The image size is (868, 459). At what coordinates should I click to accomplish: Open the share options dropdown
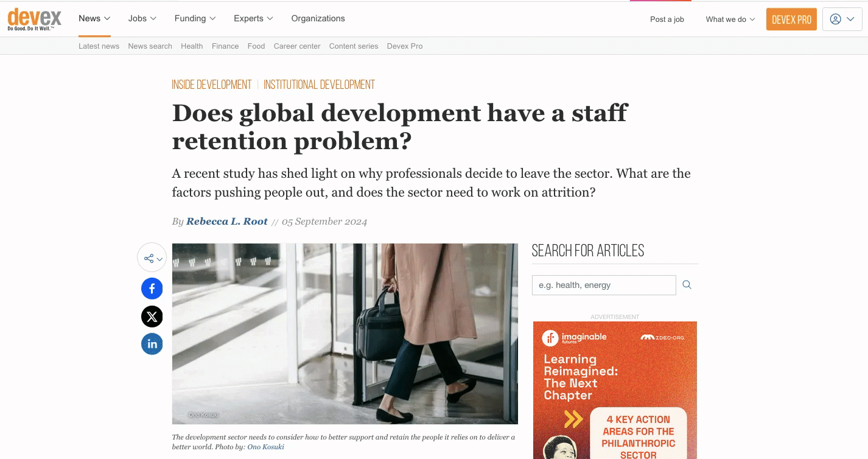[152, 258]
